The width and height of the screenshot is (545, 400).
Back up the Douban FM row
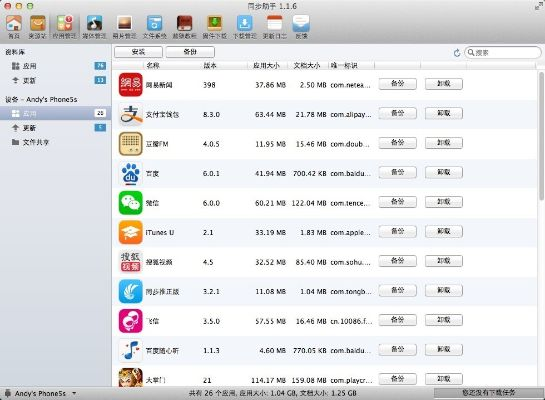point(398,143)
